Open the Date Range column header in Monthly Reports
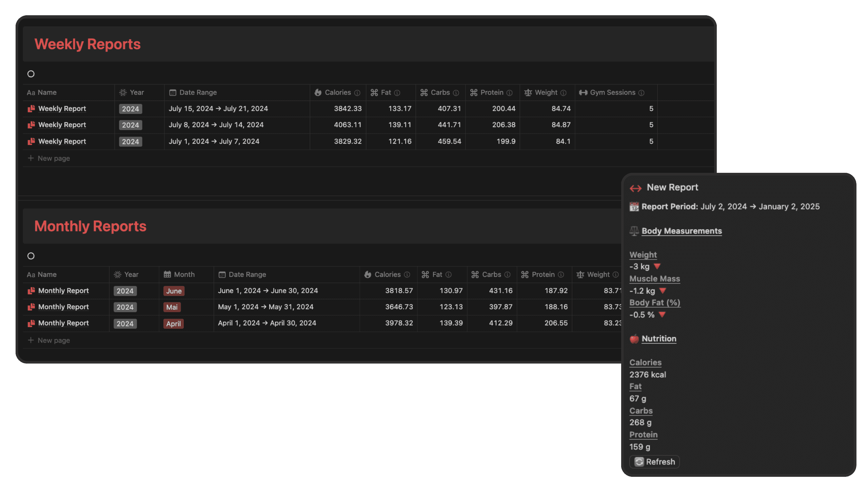The width and height of the screenshot is (868, 488). [247, 274]
